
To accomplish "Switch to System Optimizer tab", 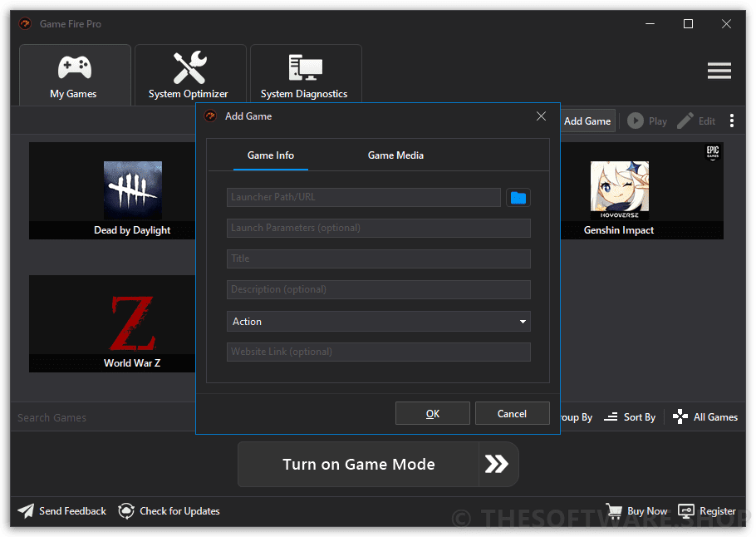I will click(x=190, y=76).
